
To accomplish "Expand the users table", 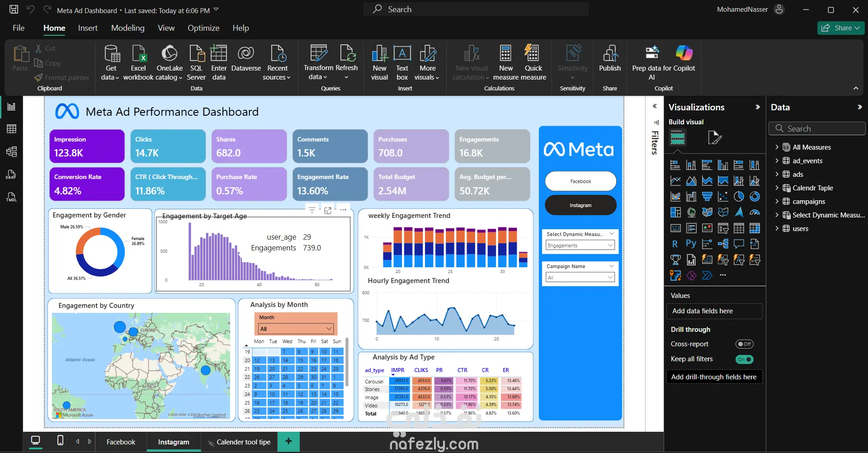I will [x=777, y=228].
